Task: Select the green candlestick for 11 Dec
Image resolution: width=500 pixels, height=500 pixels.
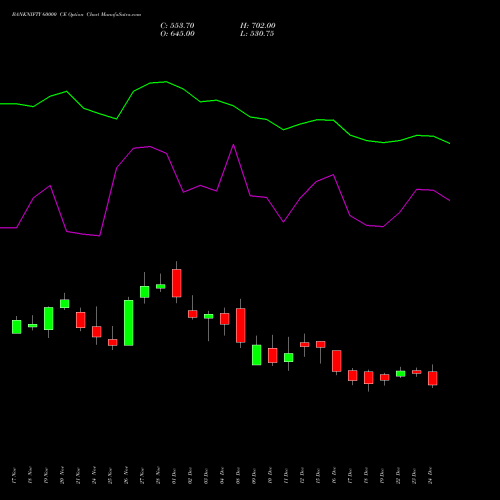Action: [x=289, y=357]
